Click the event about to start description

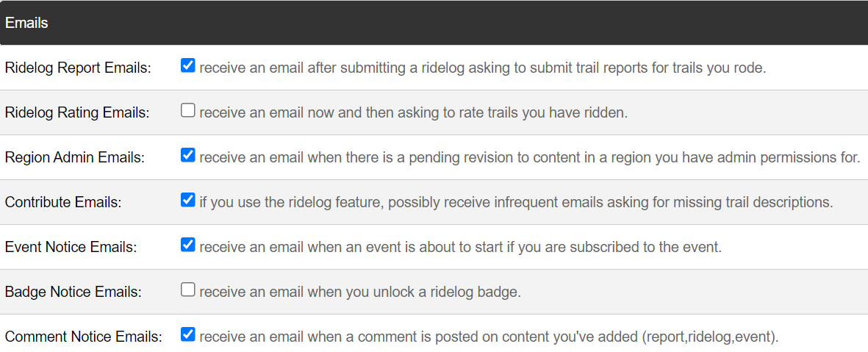coord(460,248)
